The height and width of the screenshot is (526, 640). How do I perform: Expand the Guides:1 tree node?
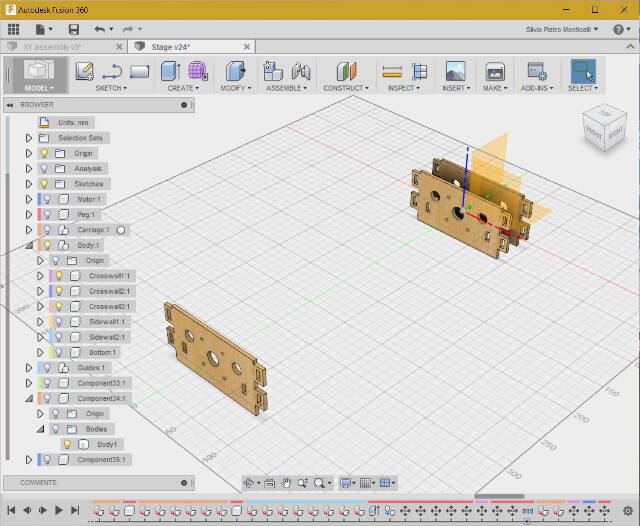(x=29, y=368)
